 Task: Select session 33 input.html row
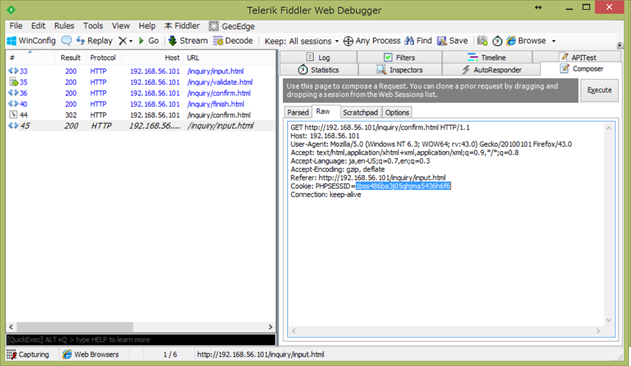pyautogui.click(x=141, y=71)
